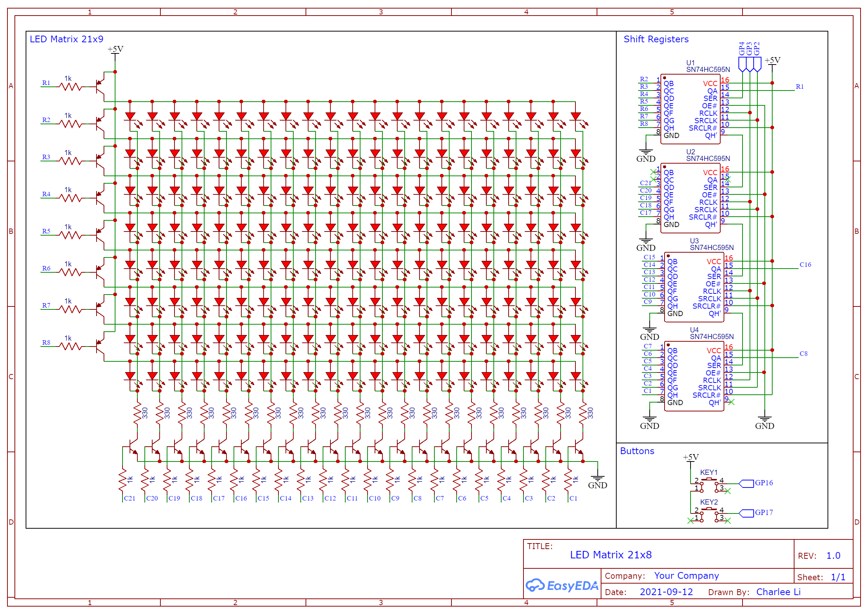Click the company field "Your Company"
Image resolution: width=868 pixels, height=614 pixels.
click(686, 575)
